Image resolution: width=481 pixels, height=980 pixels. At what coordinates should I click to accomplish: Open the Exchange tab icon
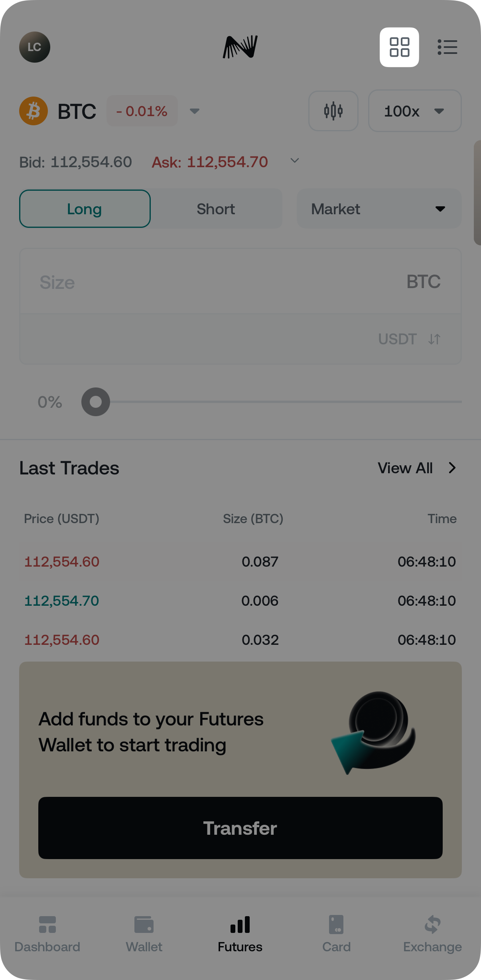[x=432, y=925]
